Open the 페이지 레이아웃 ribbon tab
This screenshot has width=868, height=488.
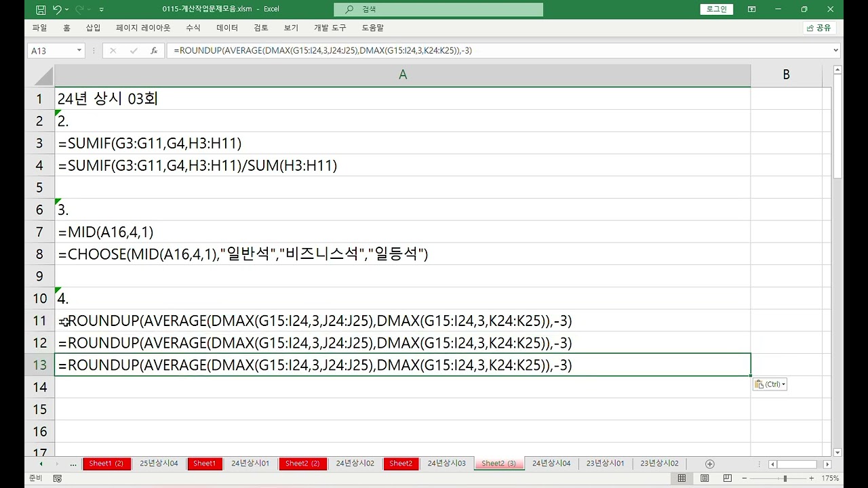pyautogui.click(x=143, y=28)
